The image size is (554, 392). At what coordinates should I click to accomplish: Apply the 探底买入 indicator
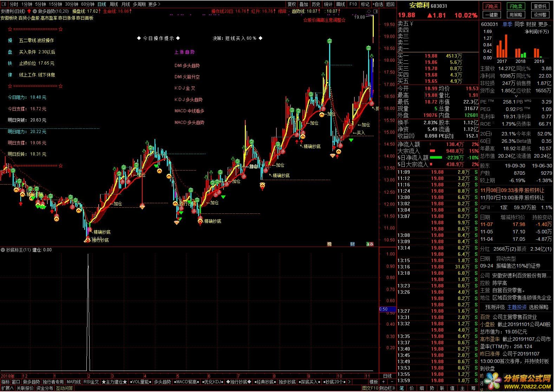click(x=309, y=382)
